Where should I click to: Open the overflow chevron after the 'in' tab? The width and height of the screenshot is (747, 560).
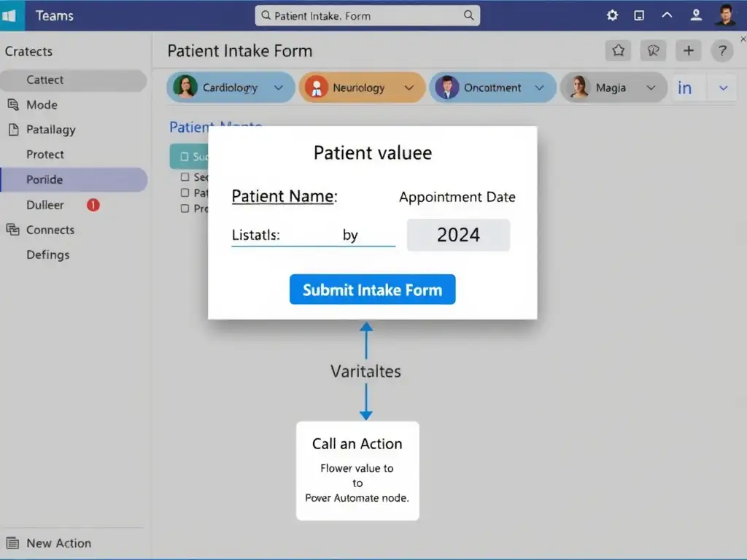[723, 88]
